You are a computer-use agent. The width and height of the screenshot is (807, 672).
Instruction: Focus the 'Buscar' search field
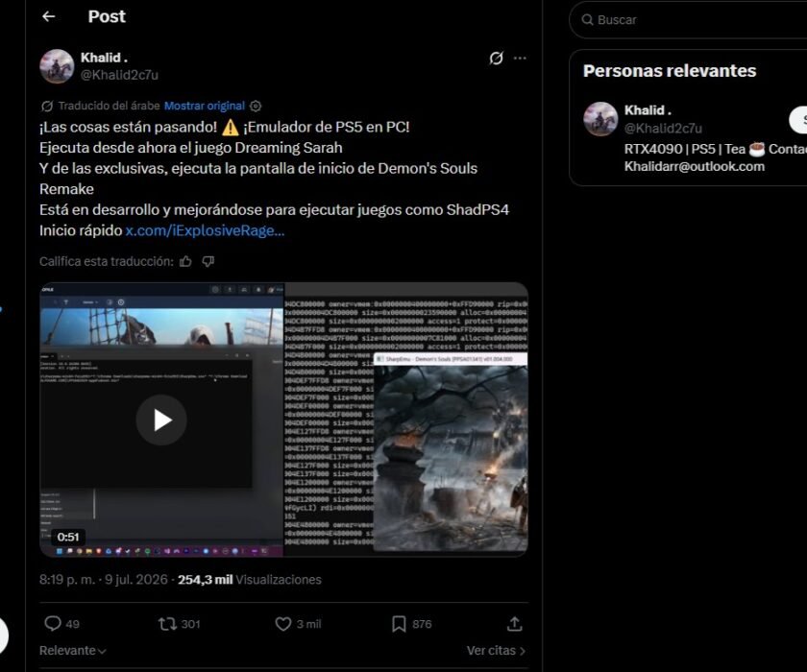coord(690,19)
